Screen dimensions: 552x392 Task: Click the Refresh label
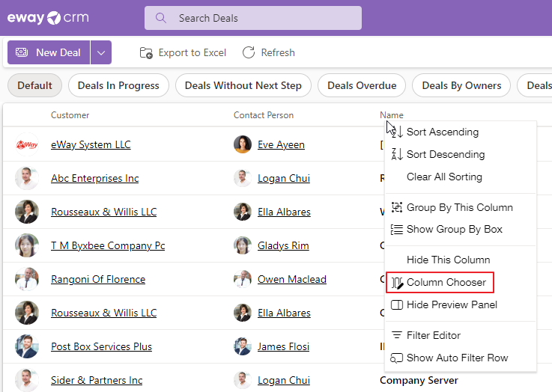click(278, 52)
